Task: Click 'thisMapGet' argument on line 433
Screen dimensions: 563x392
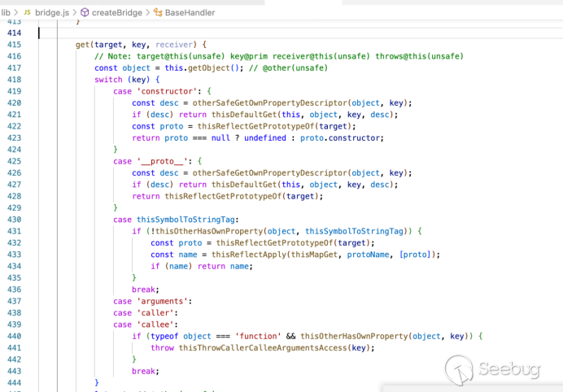Action: pos(314,255)
